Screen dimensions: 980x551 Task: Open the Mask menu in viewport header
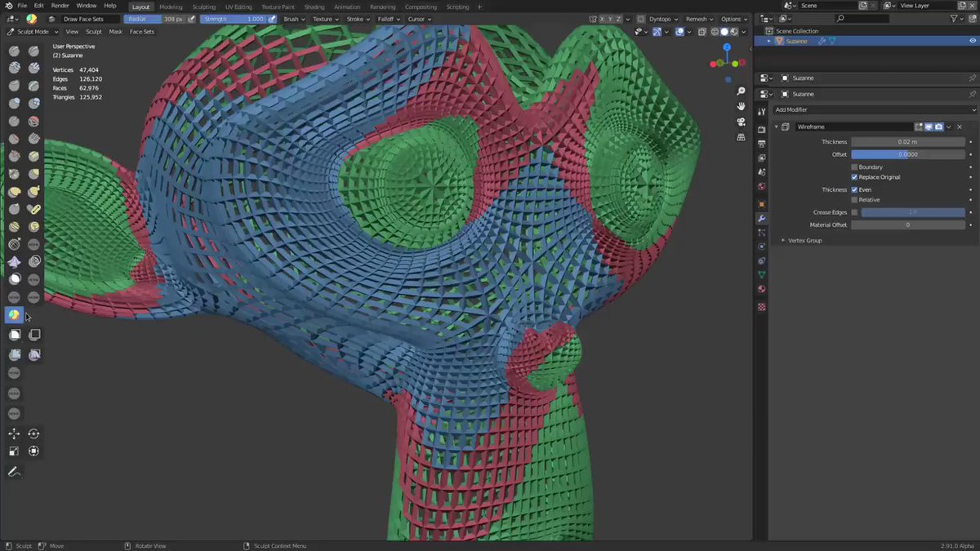(x=116, y=32)
